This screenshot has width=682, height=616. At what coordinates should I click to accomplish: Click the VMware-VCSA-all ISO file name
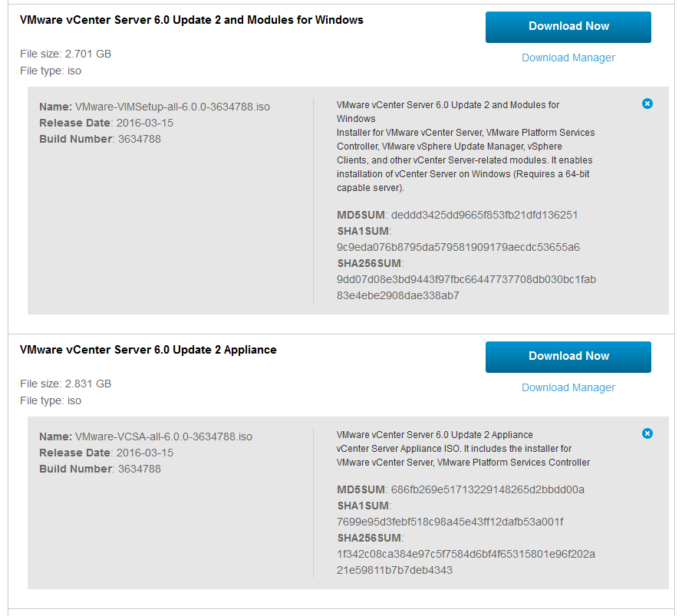click(x=163, y=436)
